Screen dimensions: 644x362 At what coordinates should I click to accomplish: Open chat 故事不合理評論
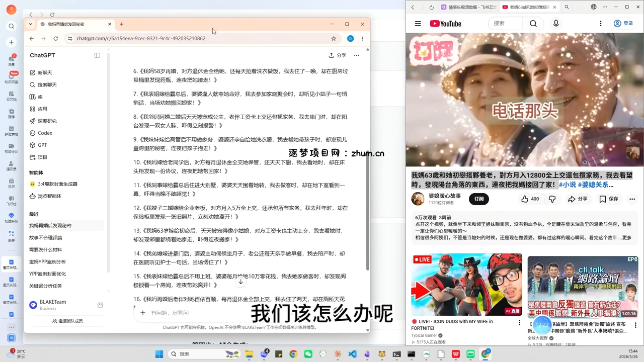point(46,238)
